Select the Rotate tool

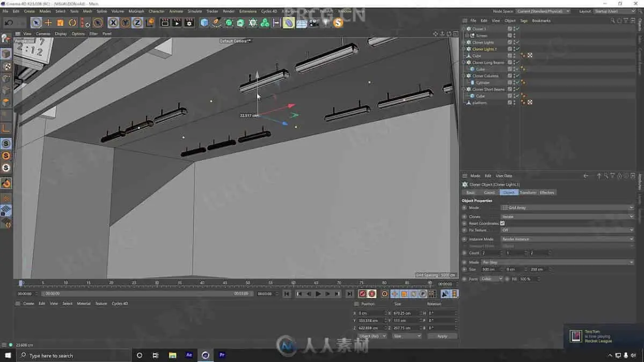tap(72, 23)
